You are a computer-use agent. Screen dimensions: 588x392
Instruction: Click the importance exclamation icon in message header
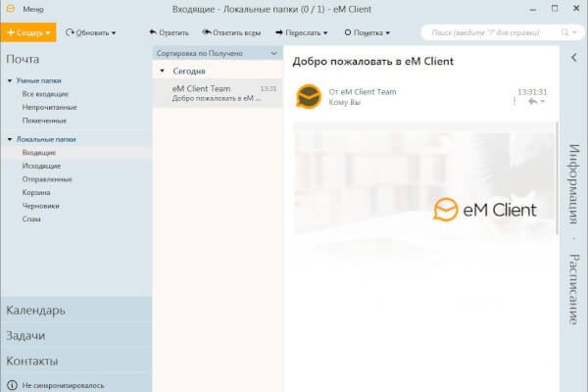tap(514, 101)
